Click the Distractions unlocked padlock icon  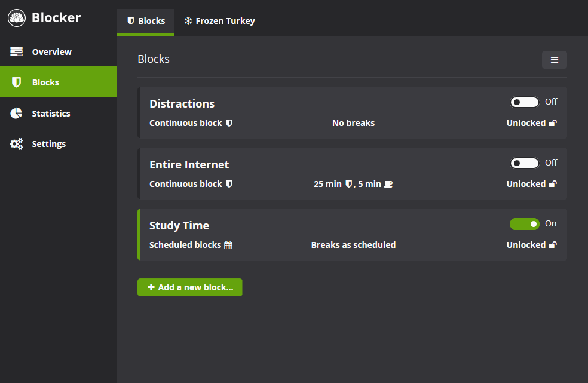553,122
